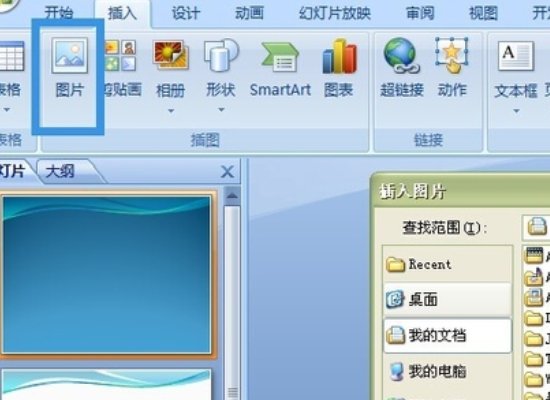Select the 插入 ribbon tab
This screenshot has height=400, width=550.
122,13
